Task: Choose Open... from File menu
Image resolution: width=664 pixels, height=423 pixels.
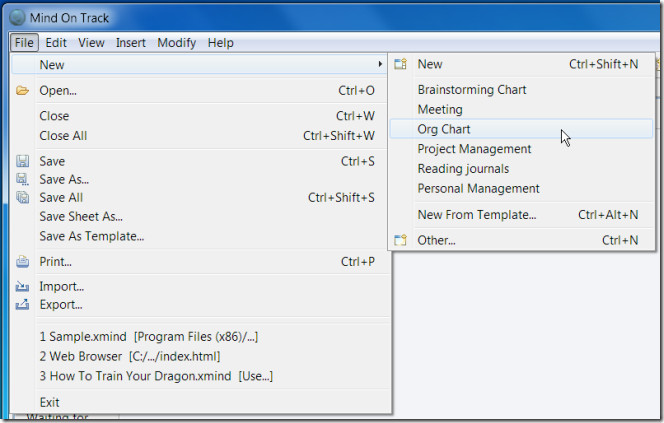Action: pyautogui.click(x=199, y=91)
